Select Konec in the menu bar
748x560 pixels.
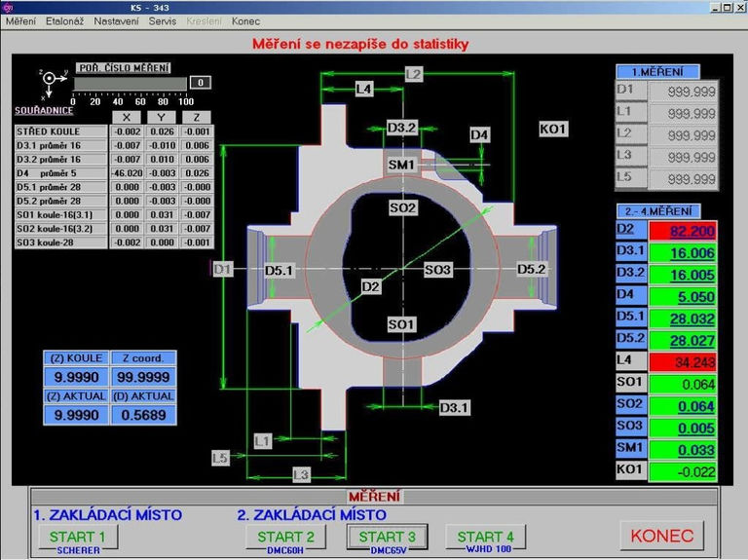[x=245, y=21]
